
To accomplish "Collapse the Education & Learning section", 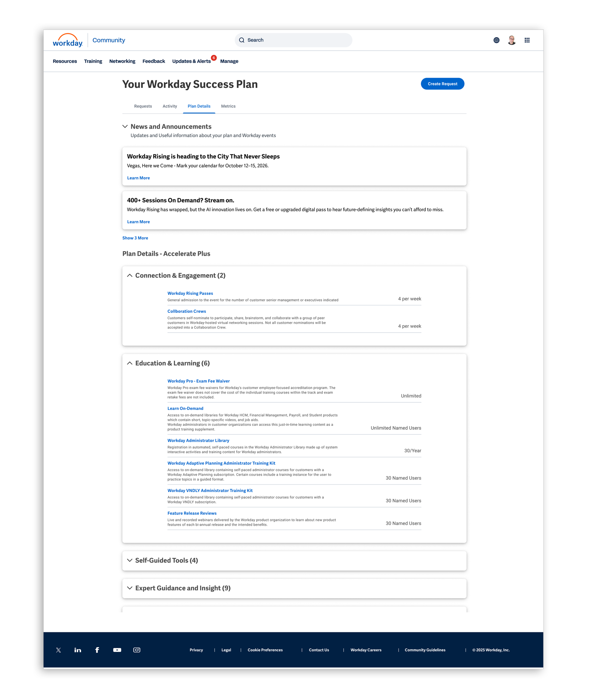I will coord(130,363).
